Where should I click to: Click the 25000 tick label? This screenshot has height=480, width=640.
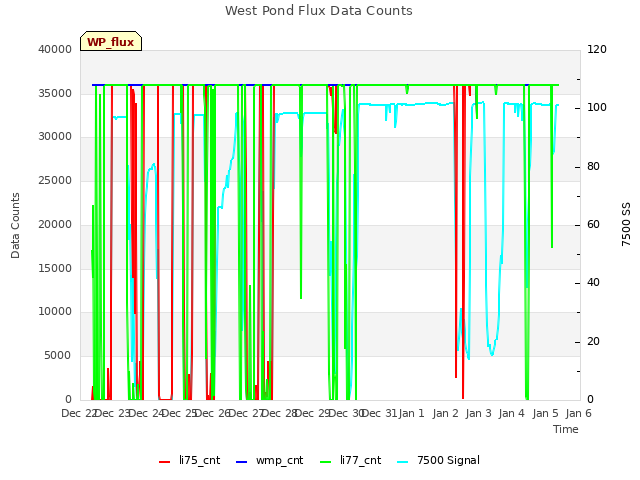[x=55, y=180]
